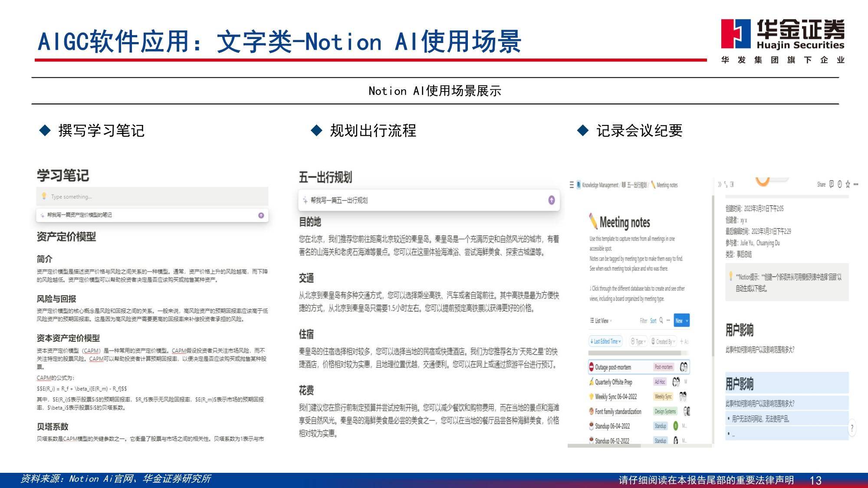Click the collapse side peek double-chevron icon
Screen dimensions: 868x488
point(720,184)
